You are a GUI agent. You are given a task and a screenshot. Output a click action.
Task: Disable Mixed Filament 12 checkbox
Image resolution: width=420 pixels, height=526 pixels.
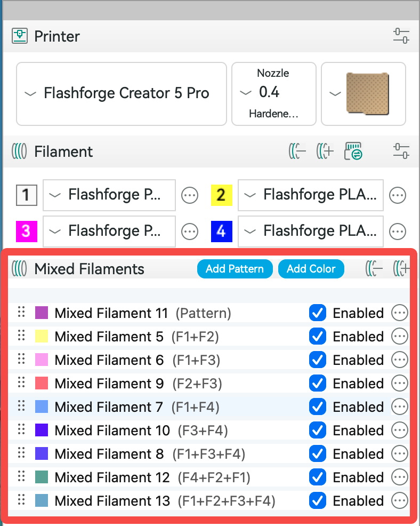pyautogui.click(x=318, y=477)
